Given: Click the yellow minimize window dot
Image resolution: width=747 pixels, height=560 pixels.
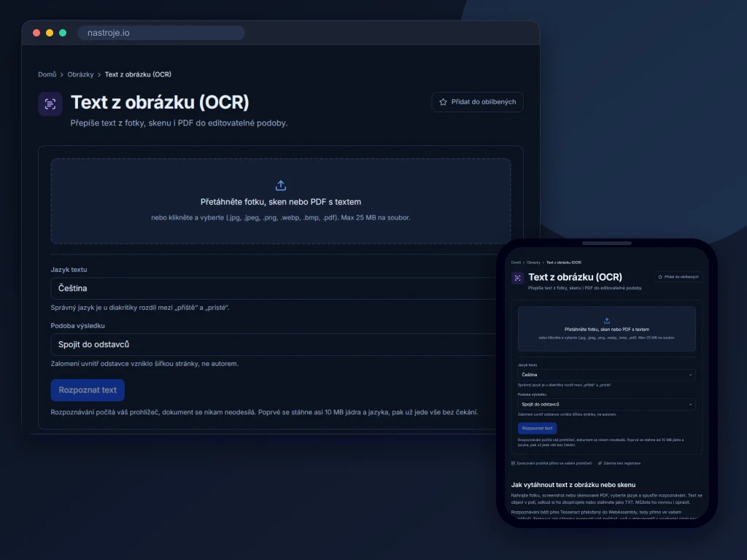Looking at the screenshot, I should (x=50, y=33).
